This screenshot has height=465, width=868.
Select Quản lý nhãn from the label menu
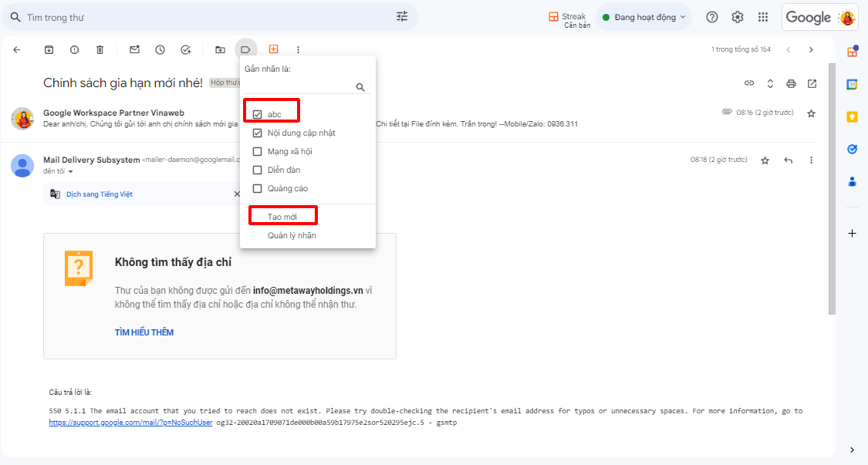(292, 235)
